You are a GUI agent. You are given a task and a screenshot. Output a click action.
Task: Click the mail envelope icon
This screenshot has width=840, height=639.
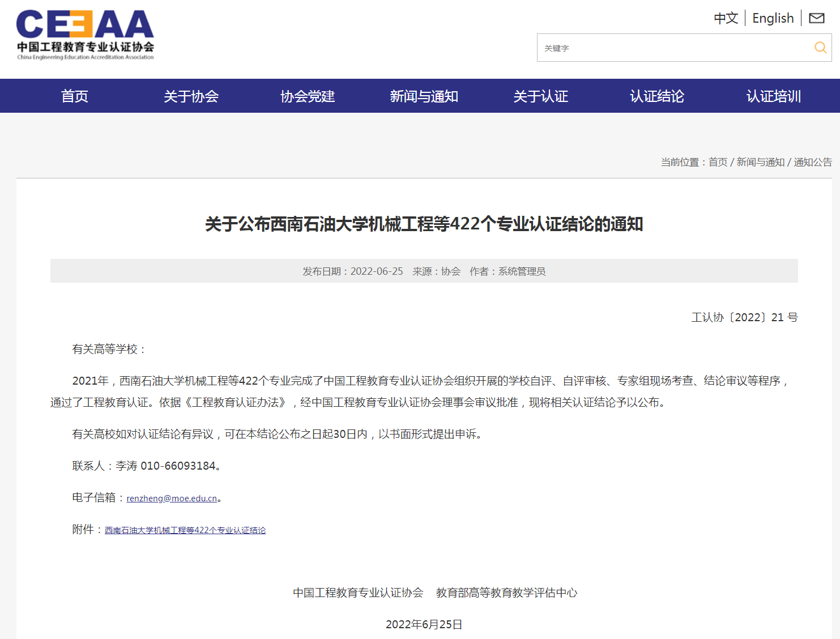click(x=816, y=18)
